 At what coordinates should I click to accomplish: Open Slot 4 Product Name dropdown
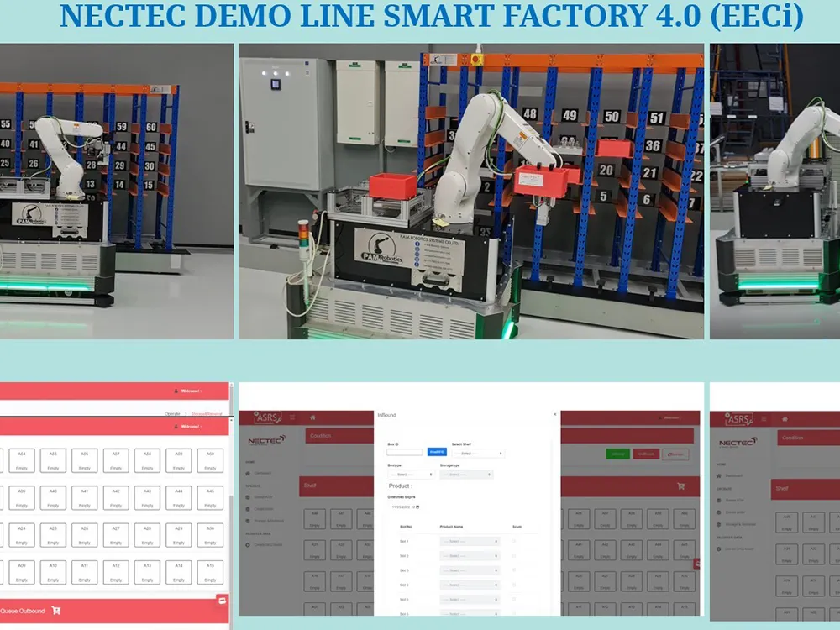coord(470,585)
